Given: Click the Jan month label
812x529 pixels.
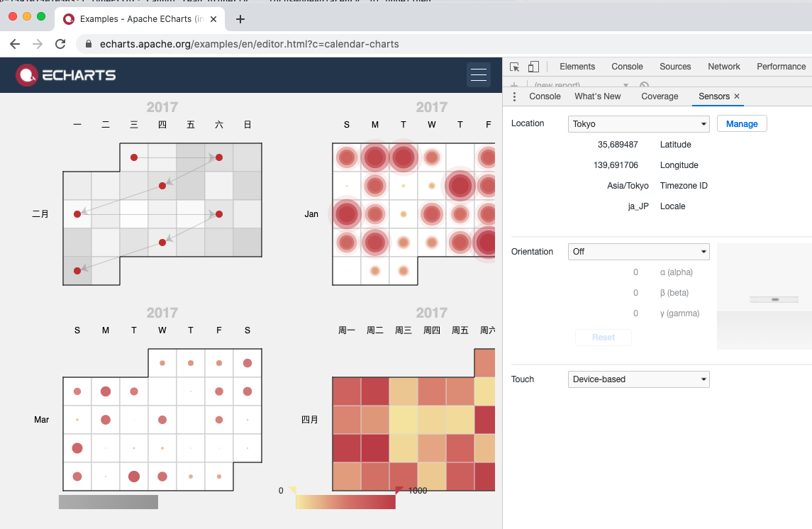Looking at the screenshot, I should tap(311, 213).
